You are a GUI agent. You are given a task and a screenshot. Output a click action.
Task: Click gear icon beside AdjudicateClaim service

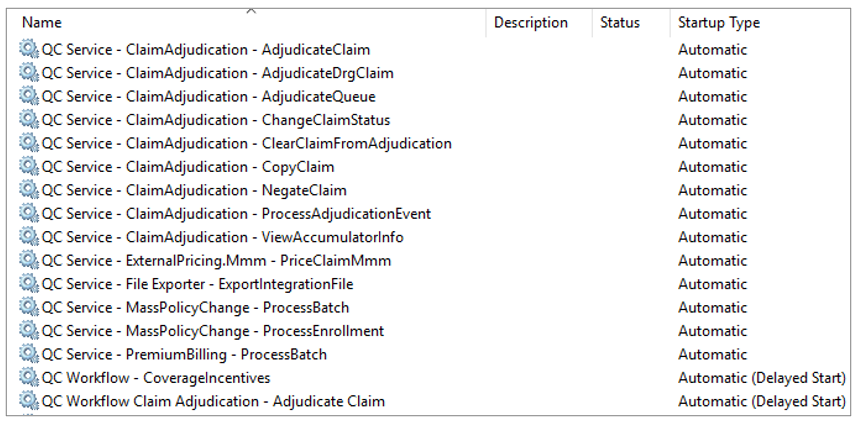tap(28, 49)
